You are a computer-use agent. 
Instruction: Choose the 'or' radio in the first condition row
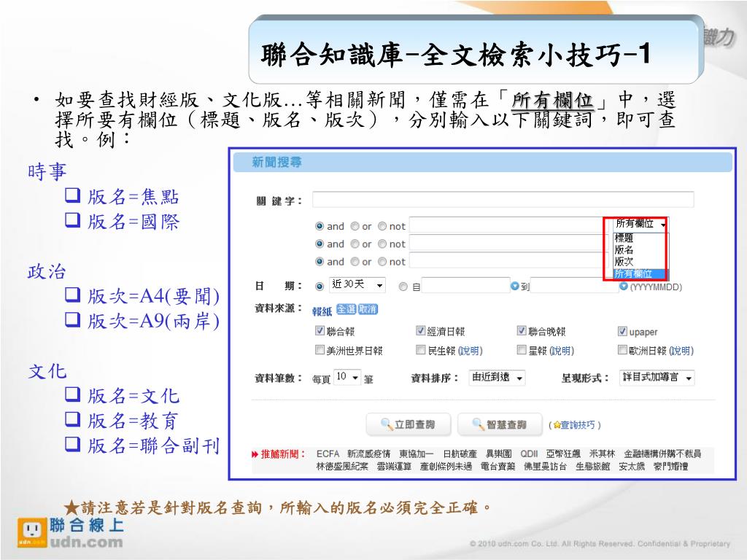355,226
